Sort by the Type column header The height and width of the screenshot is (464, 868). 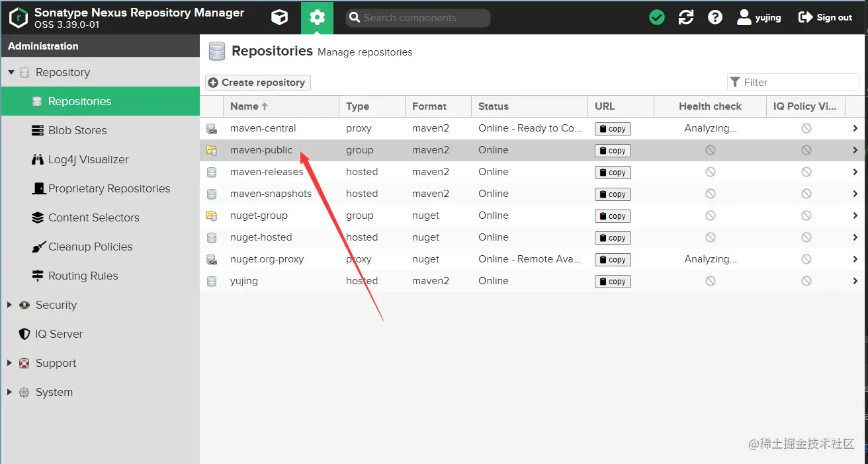[372, 106]
